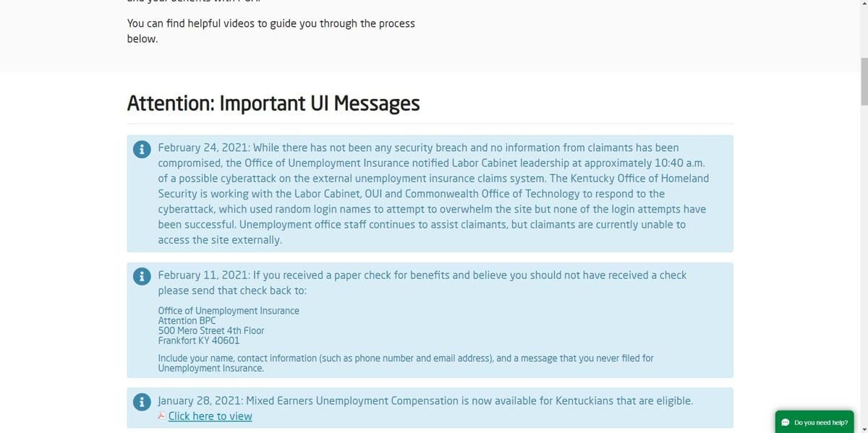The width and height of the screenshot is (868, 433).
Task: Click the 'Attention: Important UI Messages' heading
Action: pos(273,103)
